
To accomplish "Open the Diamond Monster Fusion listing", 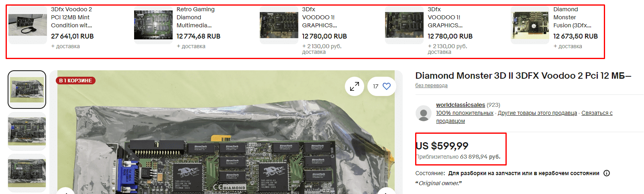I will pos(572,17).
